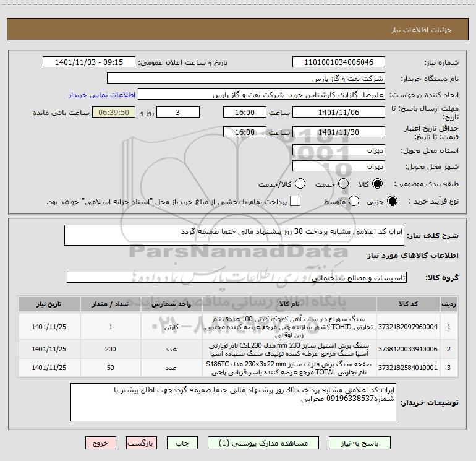Select the جزیی purchase type radio
This screenshot has width=476, height=461.
(x=392, y=201)
